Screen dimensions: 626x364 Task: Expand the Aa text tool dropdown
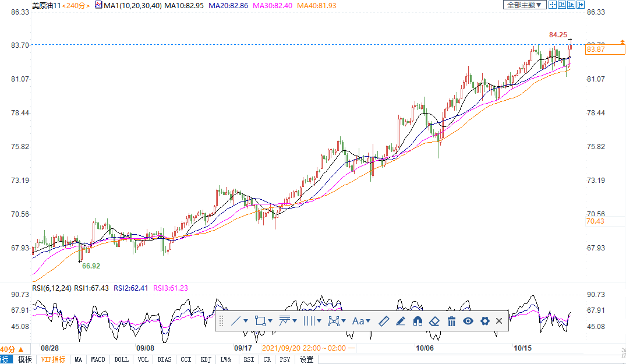click(x=369, y=321)
